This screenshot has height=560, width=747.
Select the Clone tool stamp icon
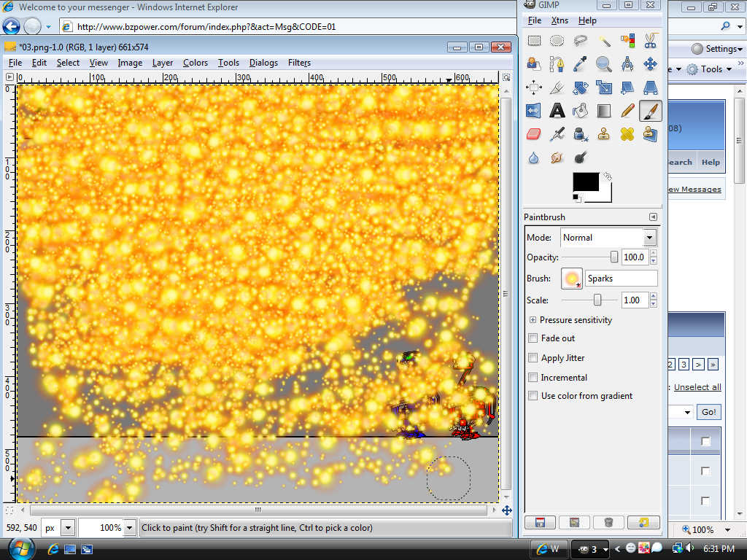point(604,133)
